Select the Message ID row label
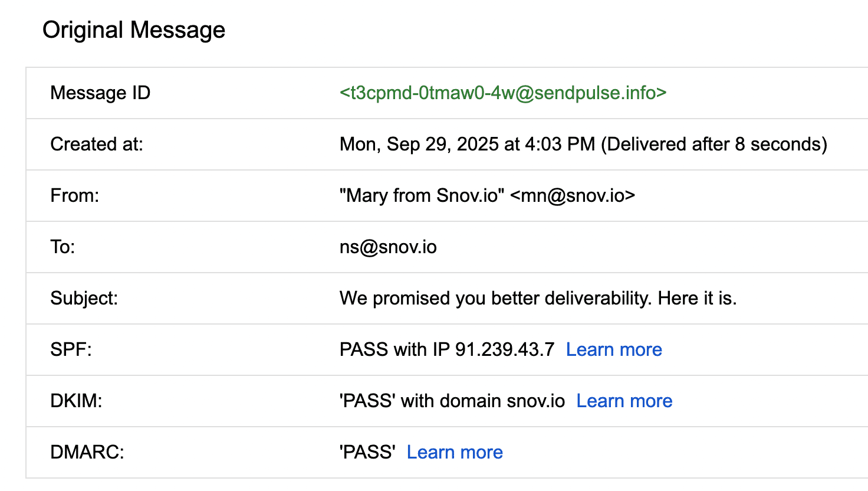This screenshot has width=868, height=491. 100,93
